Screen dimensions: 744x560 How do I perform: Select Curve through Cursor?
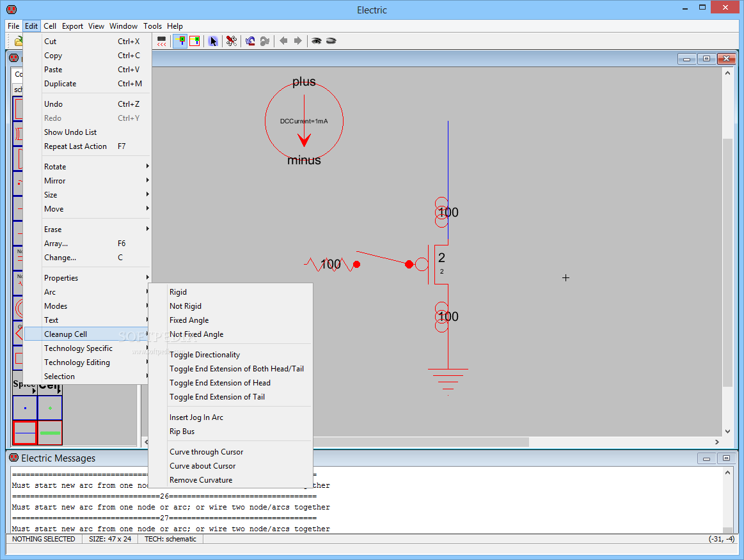[x=230, y=452]
